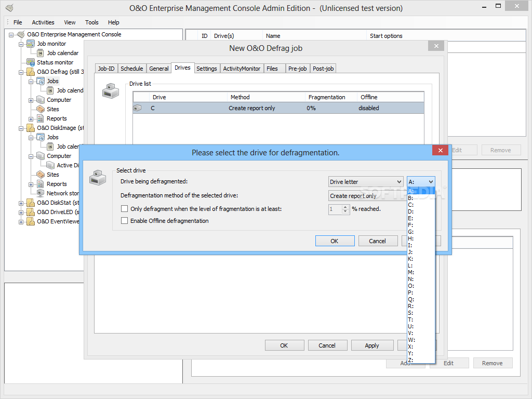Image resolution: width=532 pixels, height=399 pixels.
Task: Expand the O&O DriveLED tree node
Action: point(21,212)
